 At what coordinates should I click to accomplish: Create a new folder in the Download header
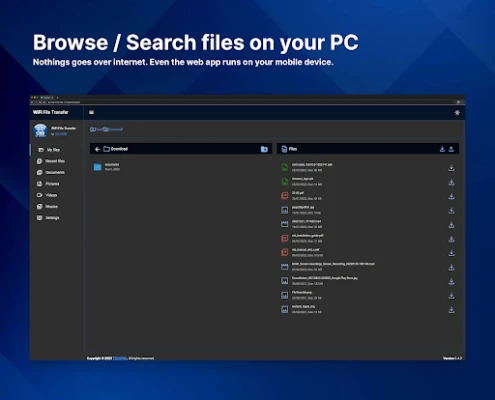coord(264,149)
